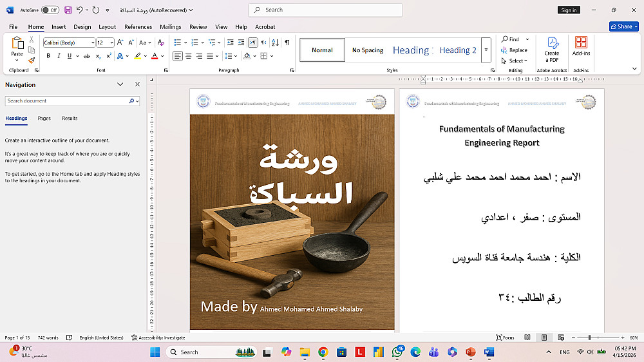Select the Format Painter brush
The width and height of the screenshot is (644, 362).
point(32,61)
